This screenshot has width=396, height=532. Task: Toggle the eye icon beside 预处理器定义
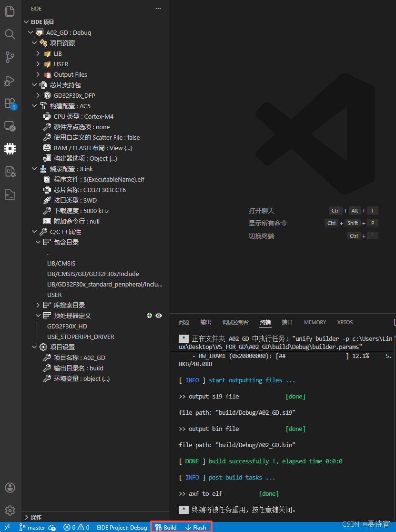click(x=159, y=316)
